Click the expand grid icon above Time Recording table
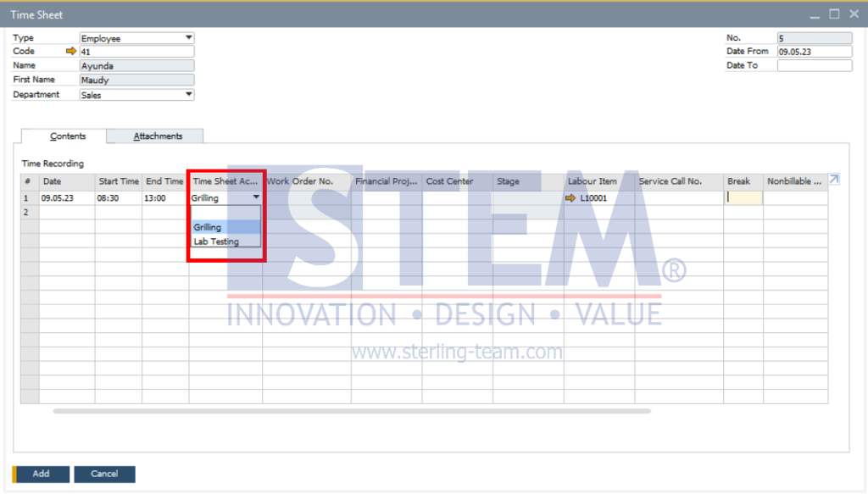This screenshot has height=494, width=868. pyautogui.click(x=833, y=180)
